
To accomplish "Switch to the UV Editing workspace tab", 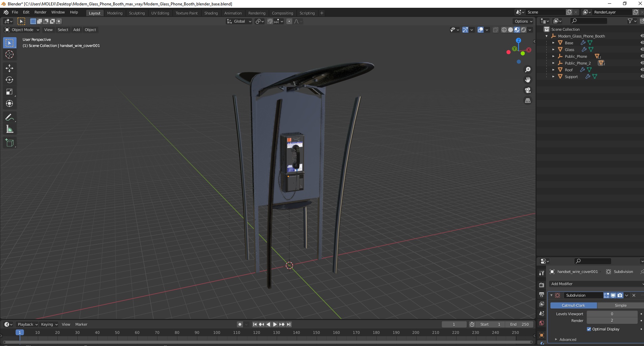I will pyautogui.click(x=160, y=13).
